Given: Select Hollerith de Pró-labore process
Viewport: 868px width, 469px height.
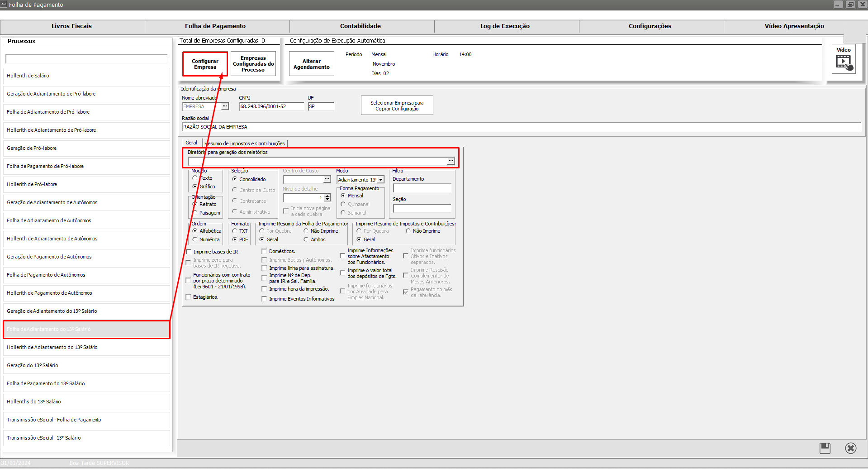Looking at the screenshot, I should 86,184.
